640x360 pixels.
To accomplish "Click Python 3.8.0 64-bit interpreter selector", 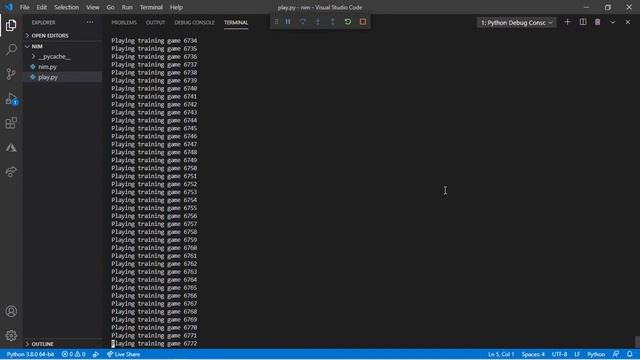I will pos(31,354).
